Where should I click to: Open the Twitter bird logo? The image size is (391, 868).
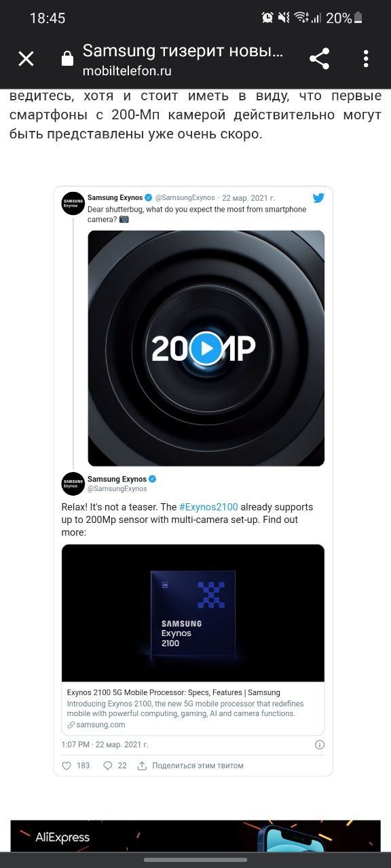pos(318,198)
